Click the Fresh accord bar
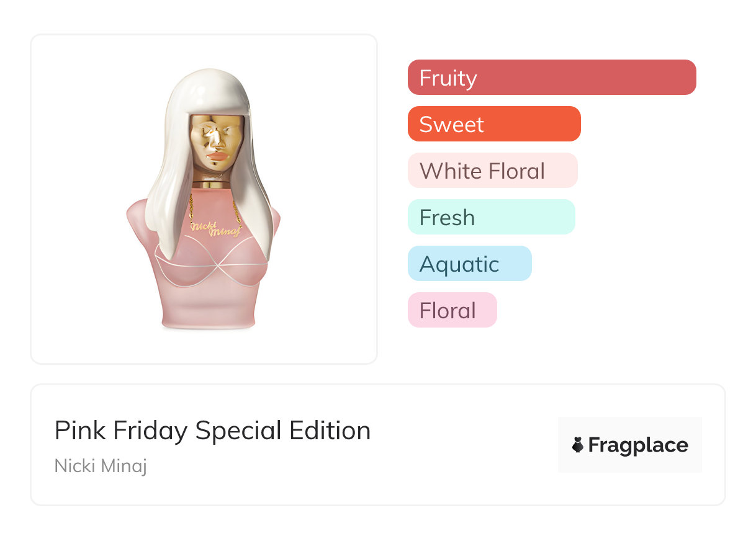756x536 pixels. click(x=491, y=217)
